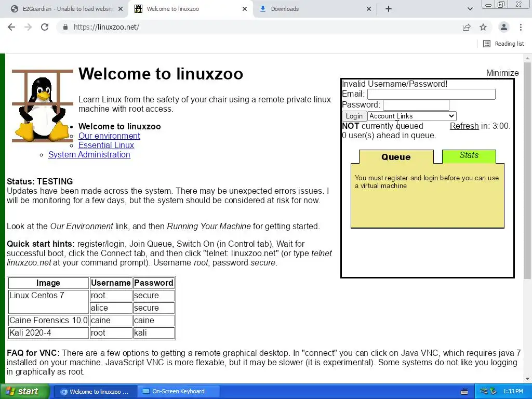532x399 pixels.
Task: Focus the Email input field
Action: click(x=431, y=94)
